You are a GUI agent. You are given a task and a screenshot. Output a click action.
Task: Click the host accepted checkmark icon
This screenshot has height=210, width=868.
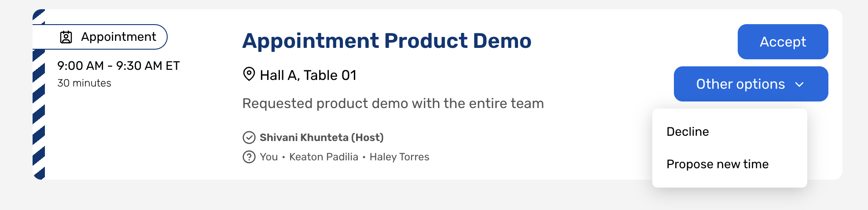coord(249,138)
